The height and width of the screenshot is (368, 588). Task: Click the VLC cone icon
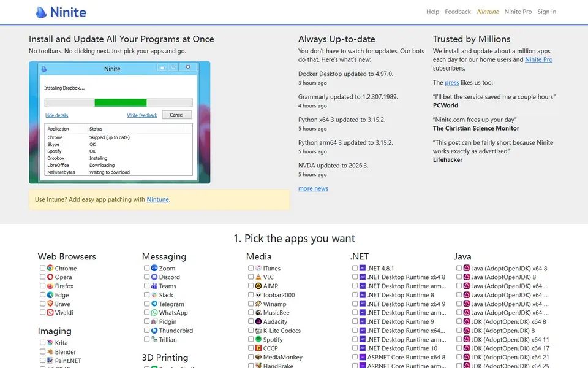click(258, 277)
